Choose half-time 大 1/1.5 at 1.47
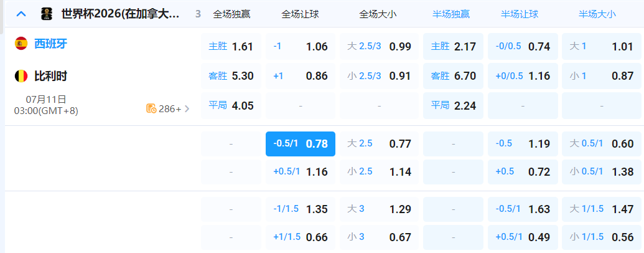This screenshot has height=253, width=644. point(601,209)
